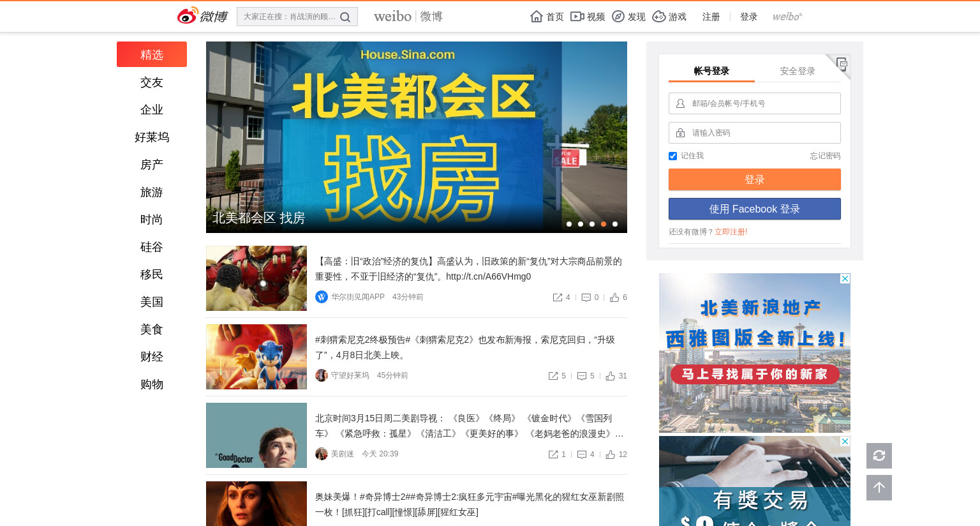This screenshot has height=526, width=980.
Task: Click 注册 in the top navigation
Action: [711, 17]
